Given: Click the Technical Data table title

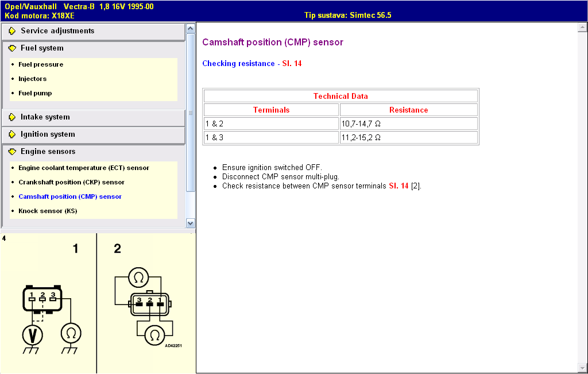Looking at the screenshot, I should click(x=341, y=96).
